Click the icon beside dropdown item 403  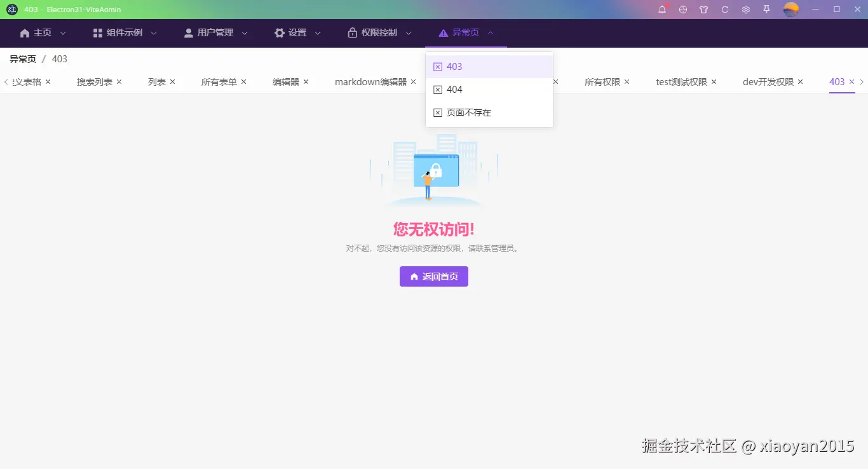438,67
